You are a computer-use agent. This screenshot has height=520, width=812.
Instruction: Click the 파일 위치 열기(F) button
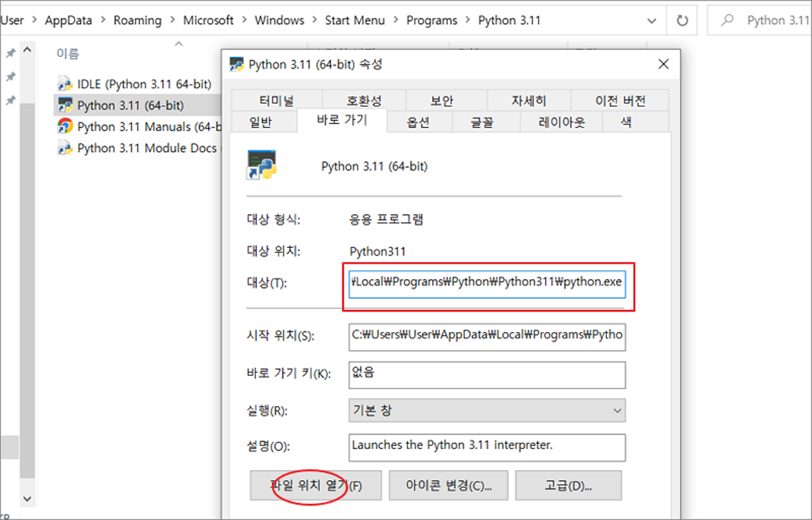(316, 485)
